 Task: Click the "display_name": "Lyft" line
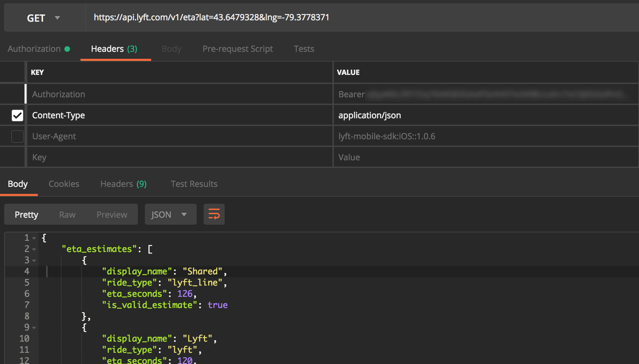pos(160,339)
